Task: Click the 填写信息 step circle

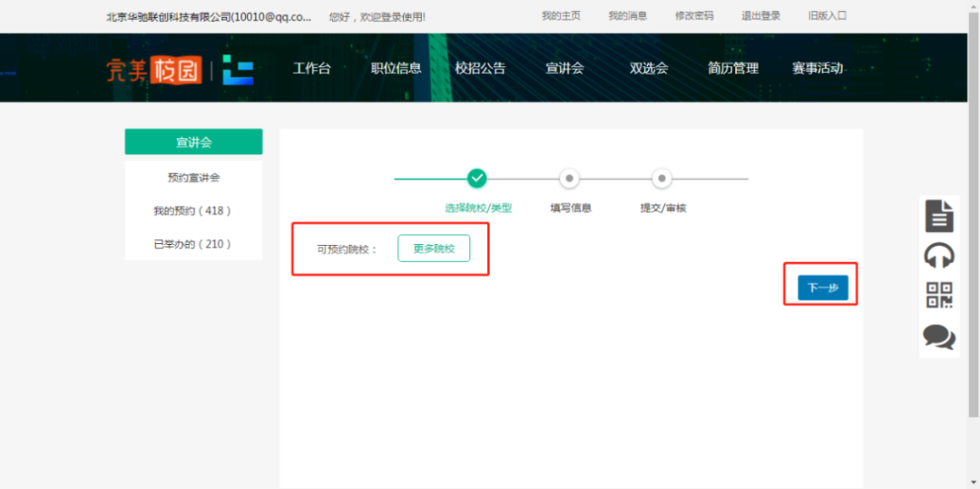Action: (x=569, y=179)
